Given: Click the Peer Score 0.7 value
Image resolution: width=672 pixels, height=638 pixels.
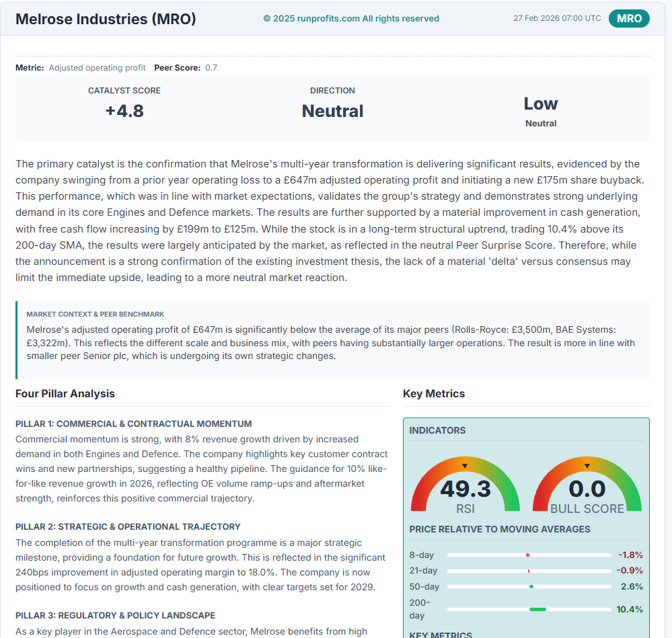Looking at the screenshot, I should (x=211, y=68).
